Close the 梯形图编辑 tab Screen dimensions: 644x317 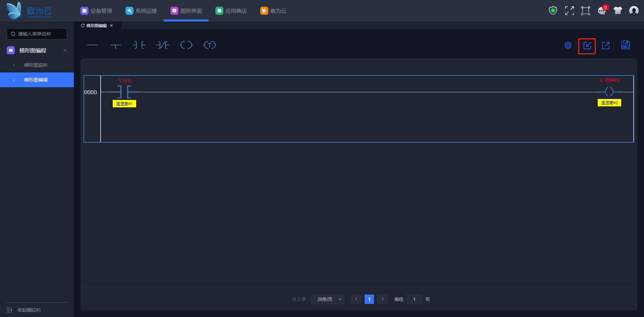pos(111,25)
